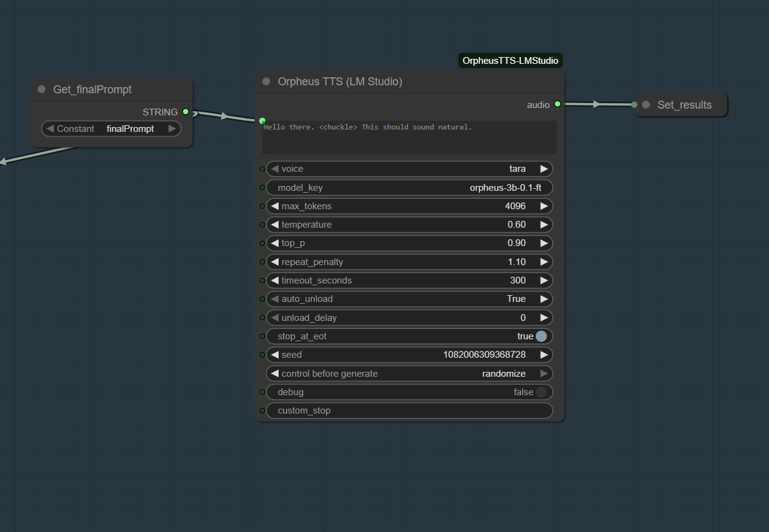Click the prompt text area with Hello there
The height and width of the screenshot is (532, 769).
(x=409, y=137)
